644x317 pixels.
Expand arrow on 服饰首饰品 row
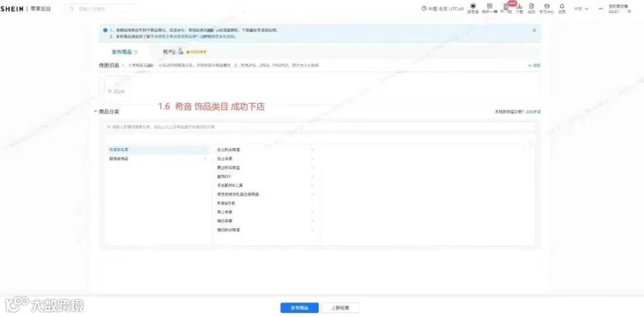[x=205, y=159]
